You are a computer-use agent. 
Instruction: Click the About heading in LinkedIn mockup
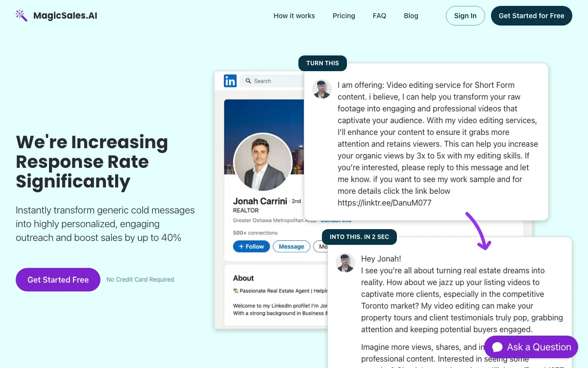pos(244,278)
